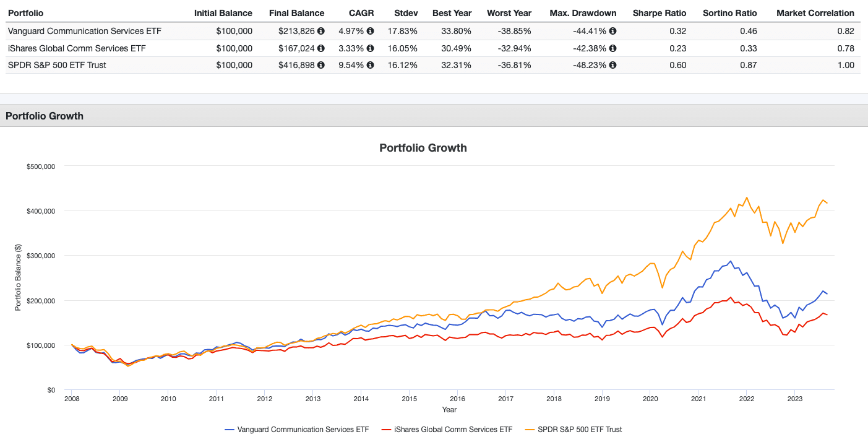The width and height of the screenshot is (868, 442).
Task: Show details icon beside -48.23% drawdown
Action: click(612, 65)
